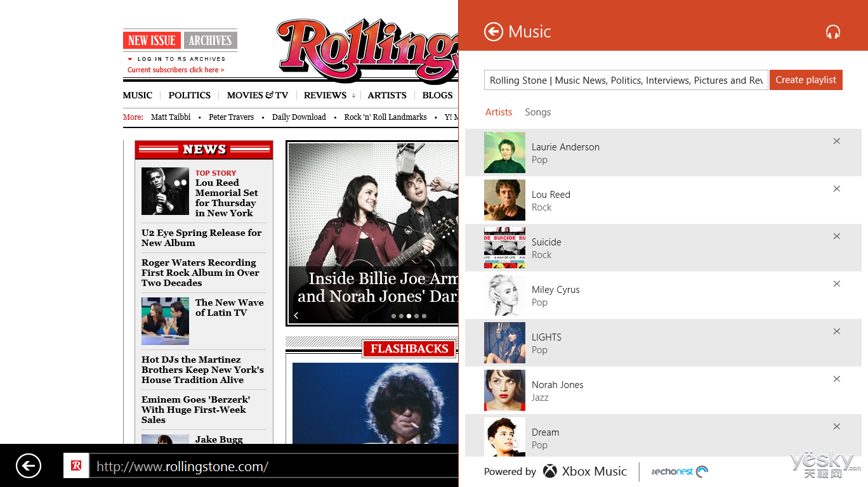Open the Matt Taibbi link
This screenshot has height=487, width=868.
tap(171, 117)
